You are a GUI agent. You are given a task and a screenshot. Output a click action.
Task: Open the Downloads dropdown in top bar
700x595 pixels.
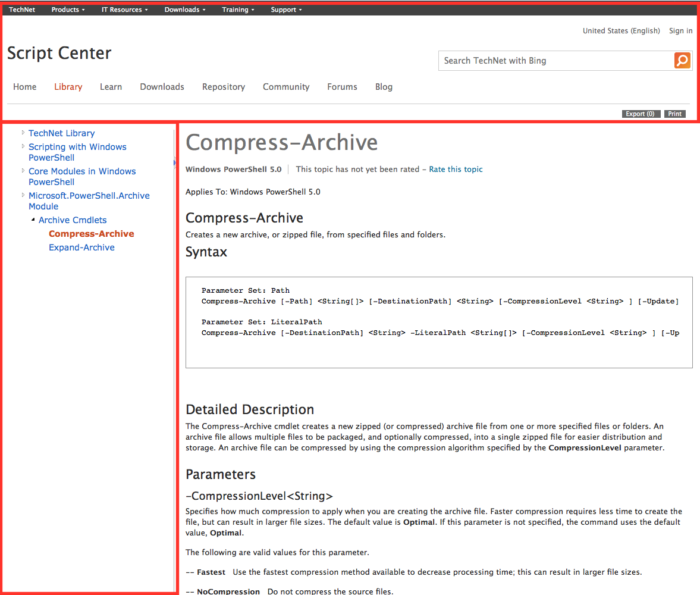(x=185, y=10)
